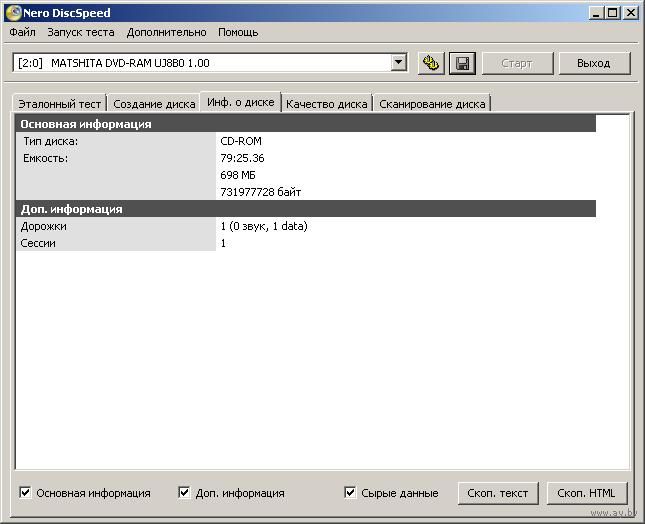This screenshot has width=645, height=524.
Task: Click the Дорожки label
Action: click(43, 226)
